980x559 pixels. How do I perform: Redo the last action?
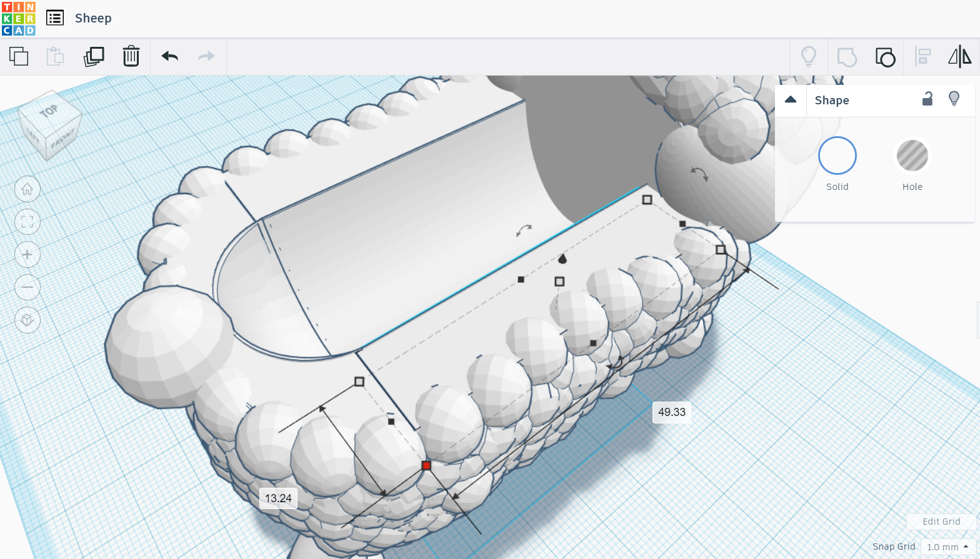coord(206,56)
